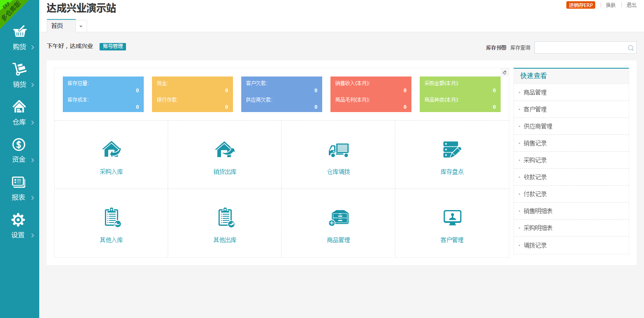Open the 客户管理 monitor icon
644x318 pixels.
pos(452,218)
